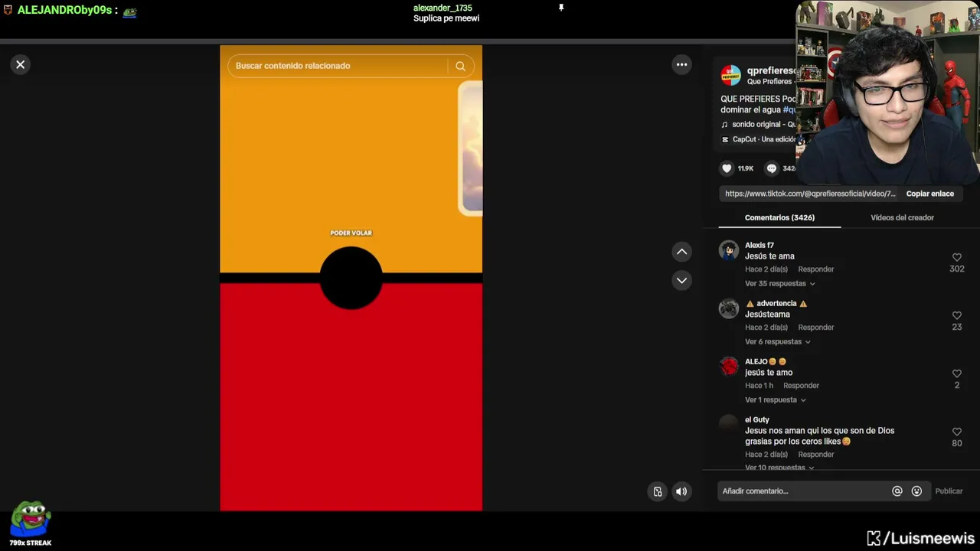Click 'Añadir comentario...' input field
This screenshot has height=551, width=980.
click(804, 491)
